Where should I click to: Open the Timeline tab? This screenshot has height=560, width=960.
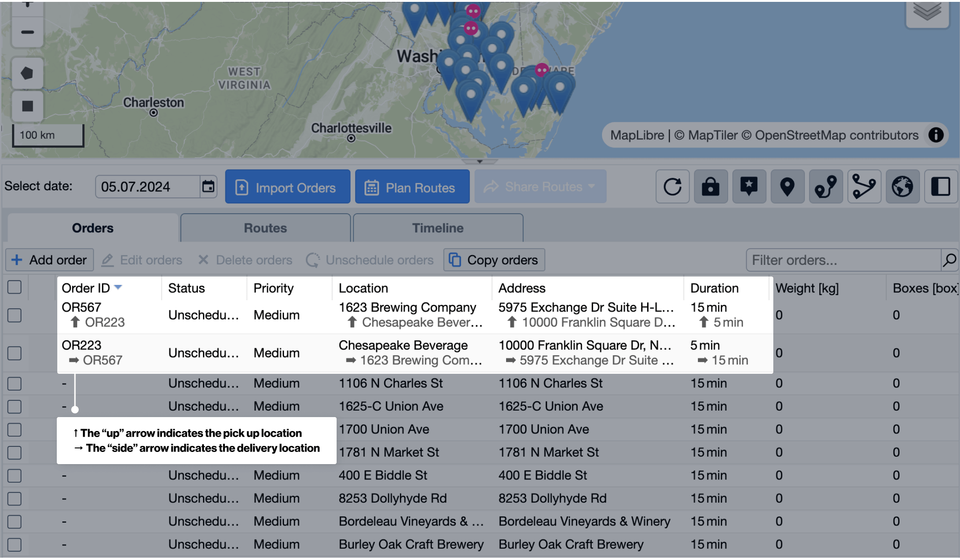click(438, 228)
